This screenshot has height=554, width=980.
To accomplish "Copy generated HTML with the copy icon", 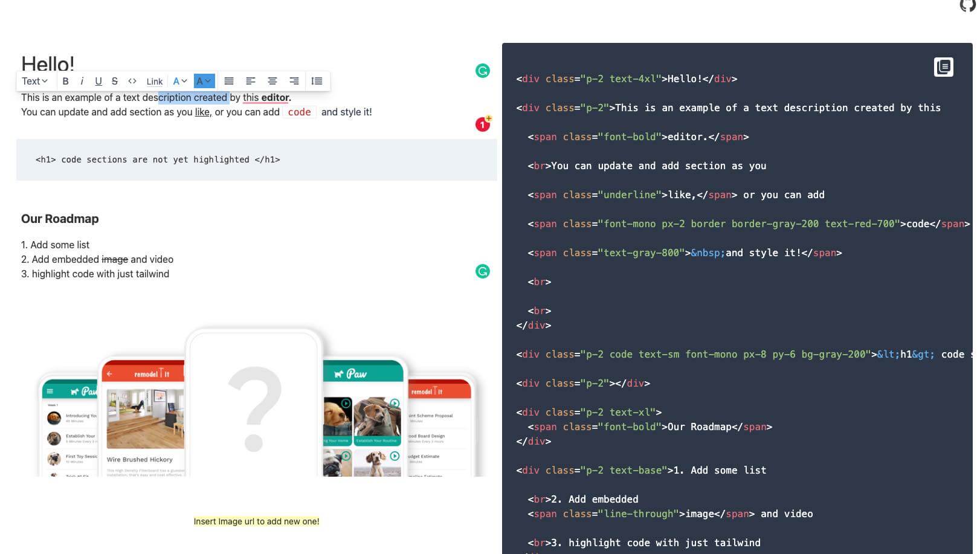I will point(944,67).
